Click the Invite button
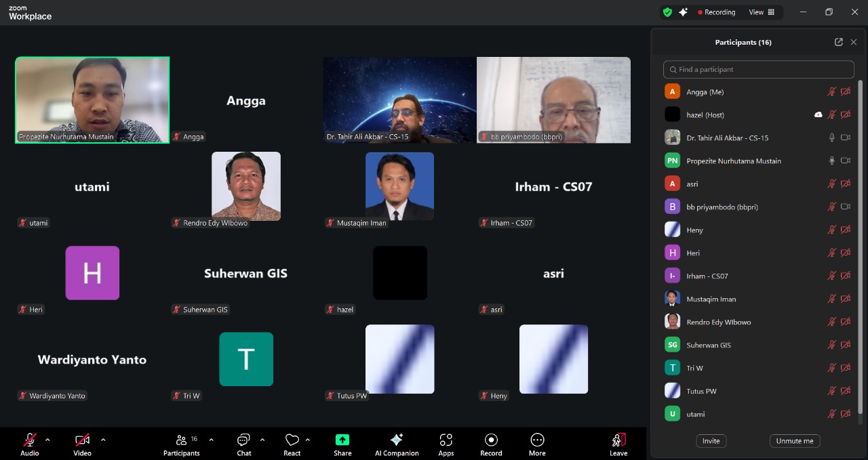This screenshot has width=868, height=460. 711,441
